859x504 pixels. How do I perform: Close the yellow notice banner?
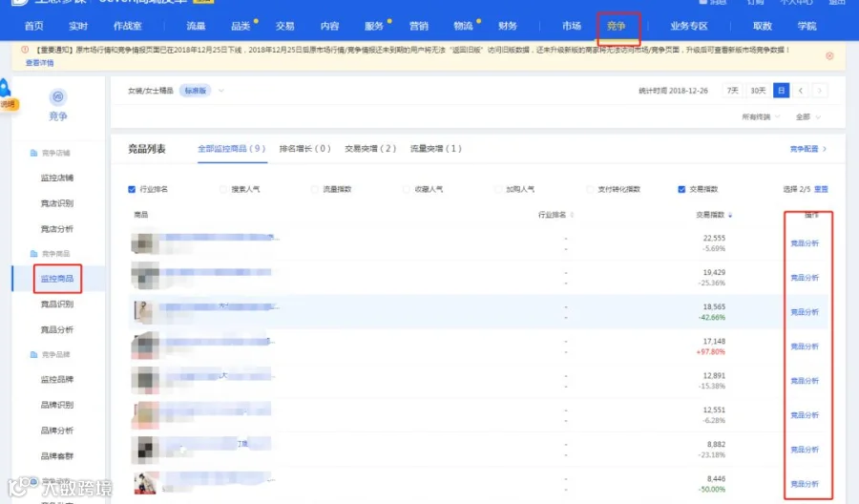[829, 56]
